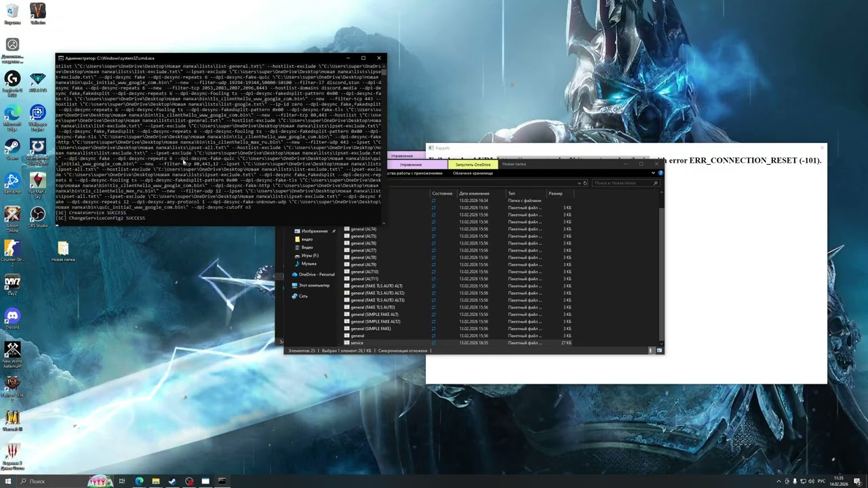Sort files by Состояние column header
This screenshot has height=488, width=868.
click(x=442, y=194)
